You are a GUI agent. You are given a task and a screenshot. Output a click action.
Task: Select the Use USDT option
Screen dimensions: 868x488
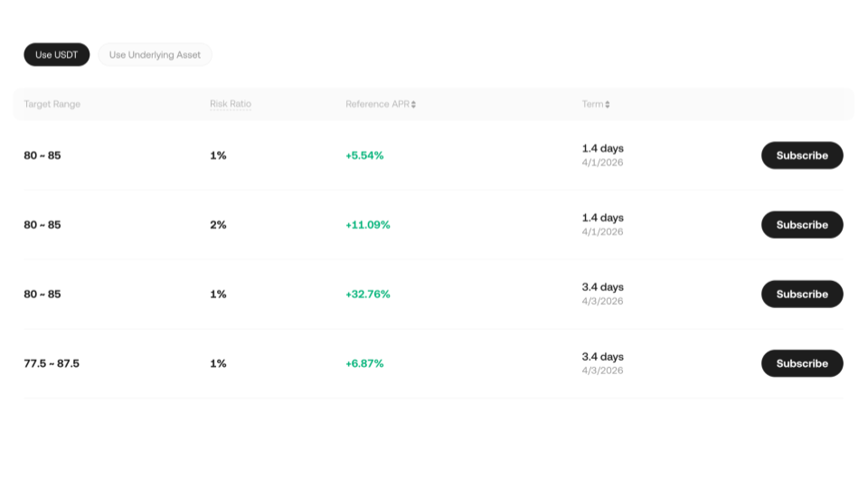[57, 55]
